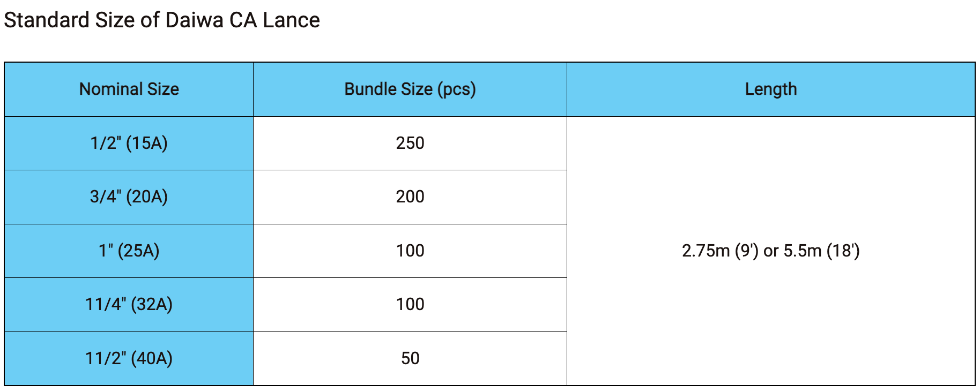The height and width of the screenshot is (392, 980).
Task: Click the bundle size value 250
Action: coord(410,144)
